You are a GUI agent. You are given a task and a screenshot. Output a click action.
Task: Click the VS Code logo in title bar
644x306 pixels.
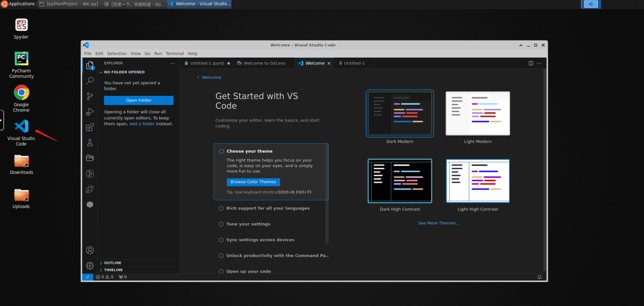(x=86, y=45)
